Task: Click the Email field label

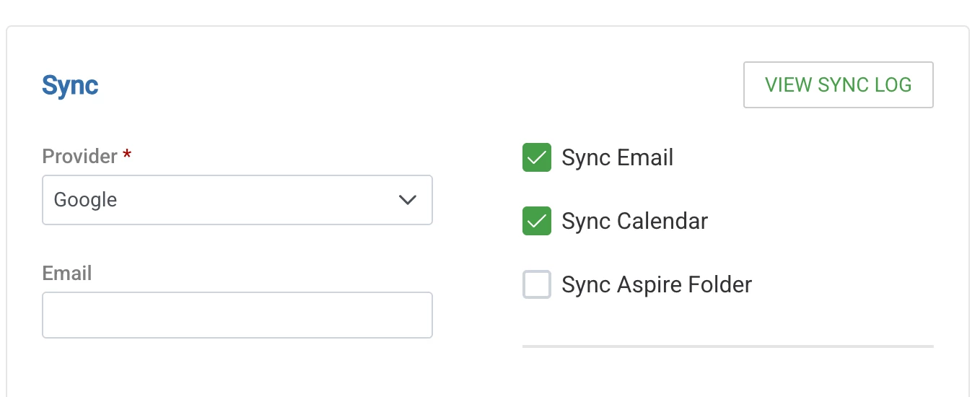Action: [x=67, y=274]
